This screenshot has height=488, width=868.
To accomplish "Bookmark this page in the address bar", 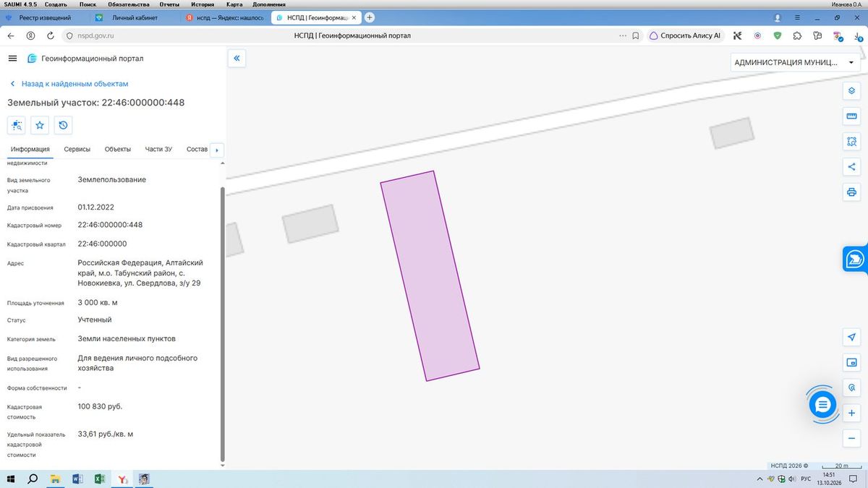I will point(635,35).
